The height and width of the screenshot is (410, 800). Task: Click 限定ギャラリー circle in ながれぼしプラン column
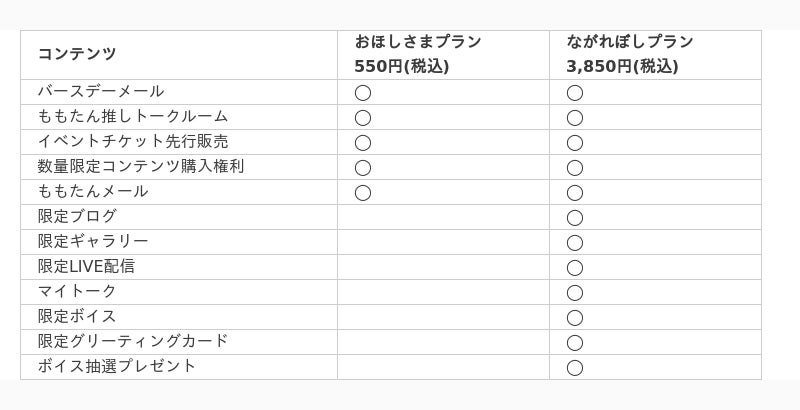(x=575, y=243)
